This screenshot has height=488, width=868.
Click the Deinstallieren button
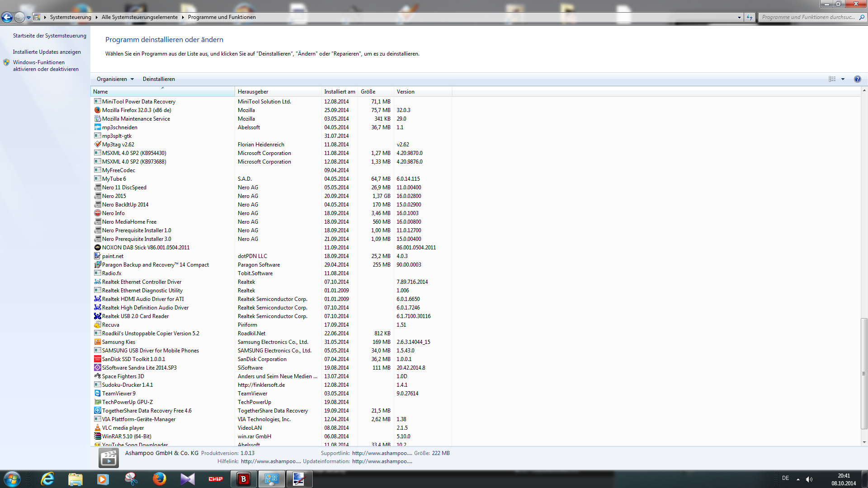pyautogui.click(x=159, y=79)
